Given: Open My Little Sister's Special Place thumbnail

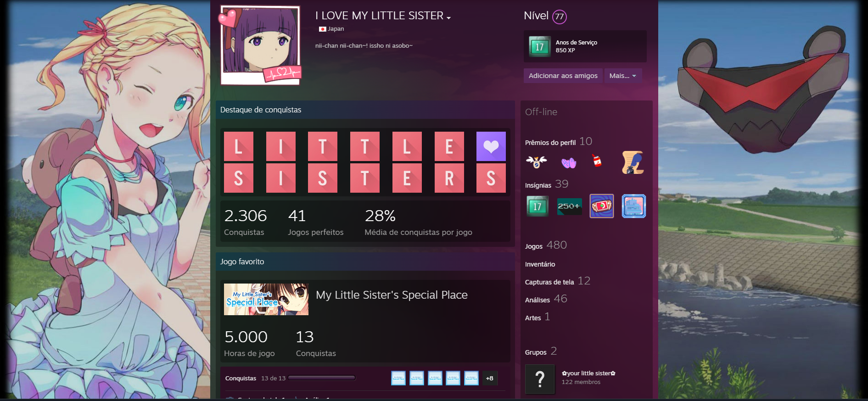Looking at the screenshot, I should [266, 299].
